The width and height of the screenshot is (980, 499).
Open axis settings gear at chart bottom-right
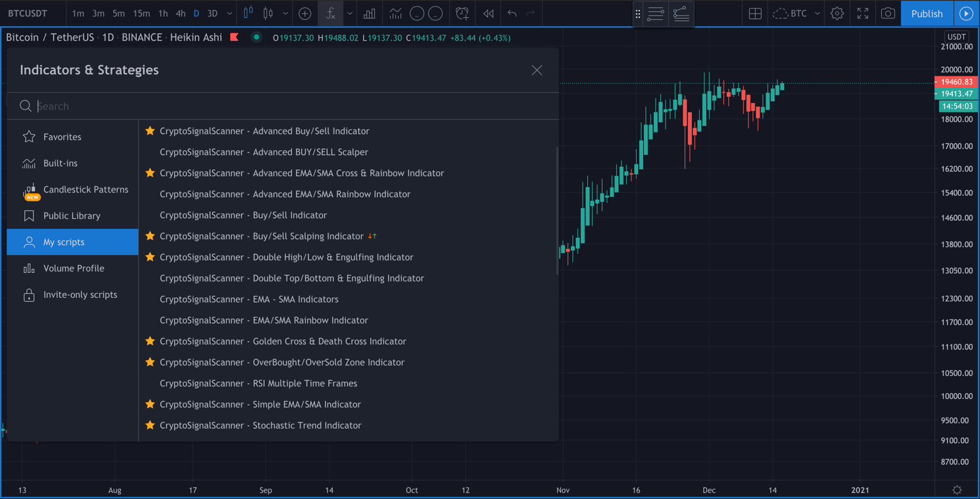point(957,490)
